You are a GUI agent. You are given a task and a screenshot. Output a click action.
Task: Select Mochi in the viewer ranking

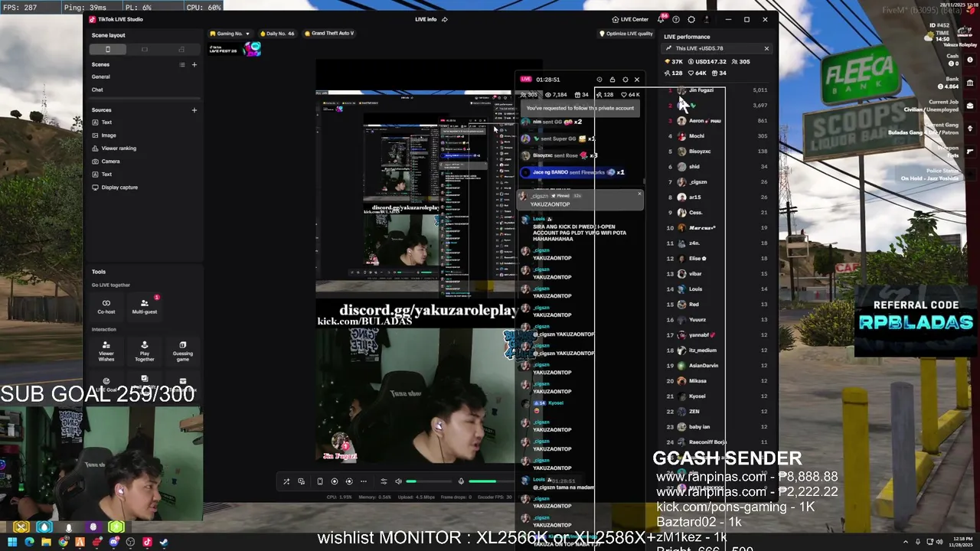coord(717,136)
